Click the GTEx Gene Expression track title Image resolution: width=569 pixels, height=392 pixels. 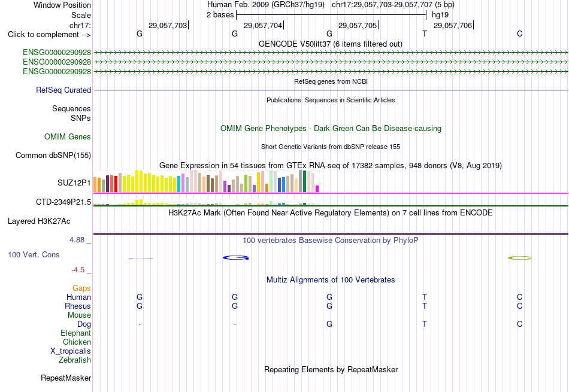330,165
